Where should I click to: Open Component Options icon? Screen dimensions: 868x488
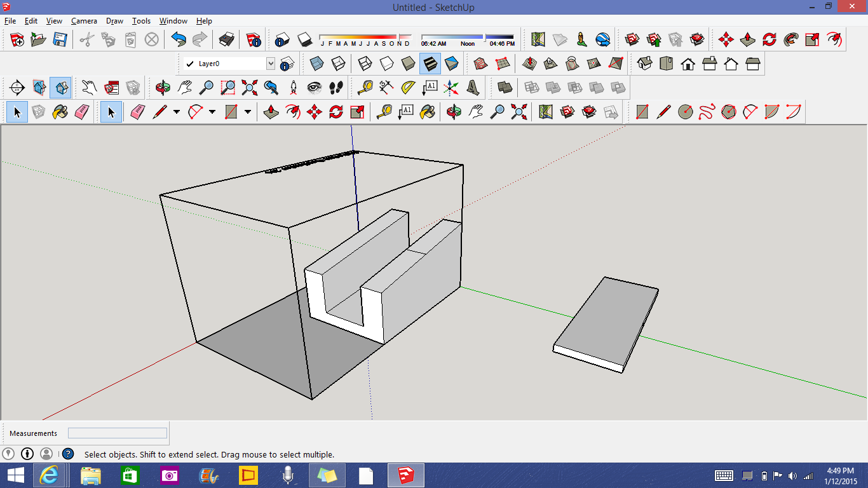coord(111,88)
